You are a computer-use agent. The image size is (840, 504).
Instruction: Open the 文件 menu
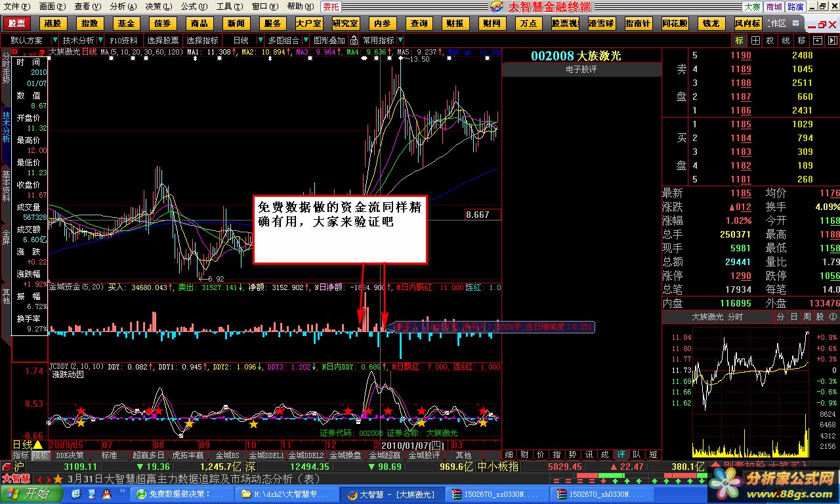point(17,7)
